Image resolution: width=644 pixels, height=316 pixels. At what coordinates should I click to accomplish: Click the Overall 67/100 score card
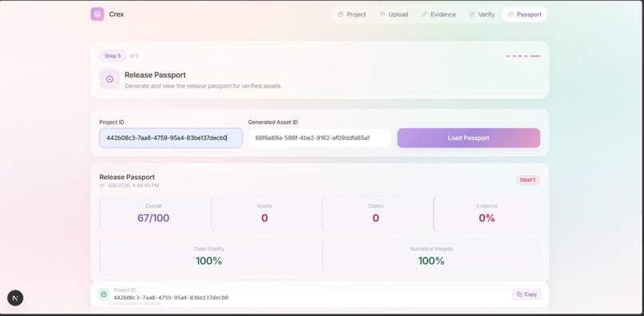click(x=153, y=214)
